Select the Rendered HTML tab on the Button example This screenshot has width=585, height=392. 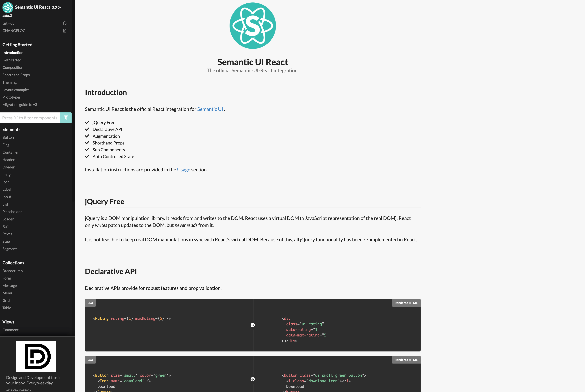click(x=406, y=360)
